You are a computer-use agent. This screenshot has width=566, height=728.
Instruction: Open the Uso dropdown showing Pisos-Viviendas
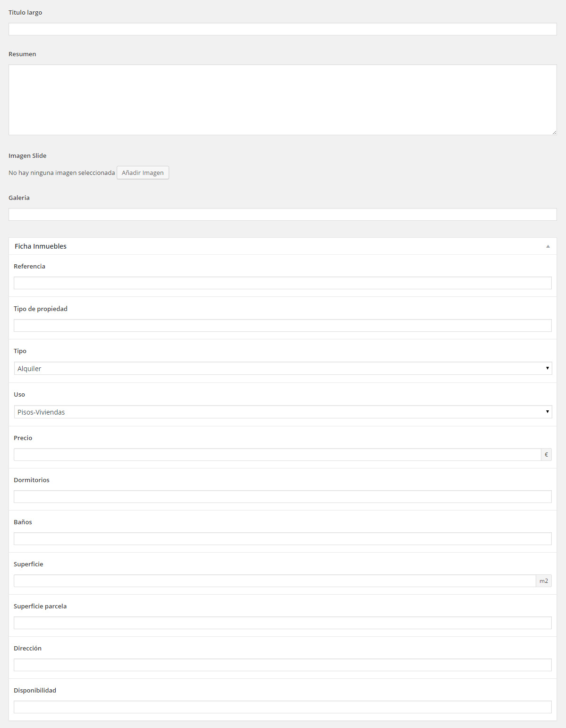[x=283, y=412]
